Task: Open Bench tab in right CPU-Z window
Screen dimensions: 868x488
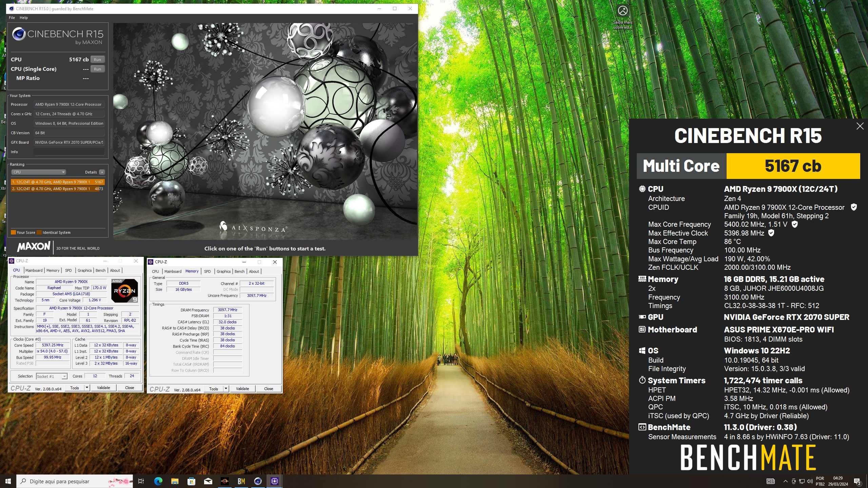Action: (239, 271)
